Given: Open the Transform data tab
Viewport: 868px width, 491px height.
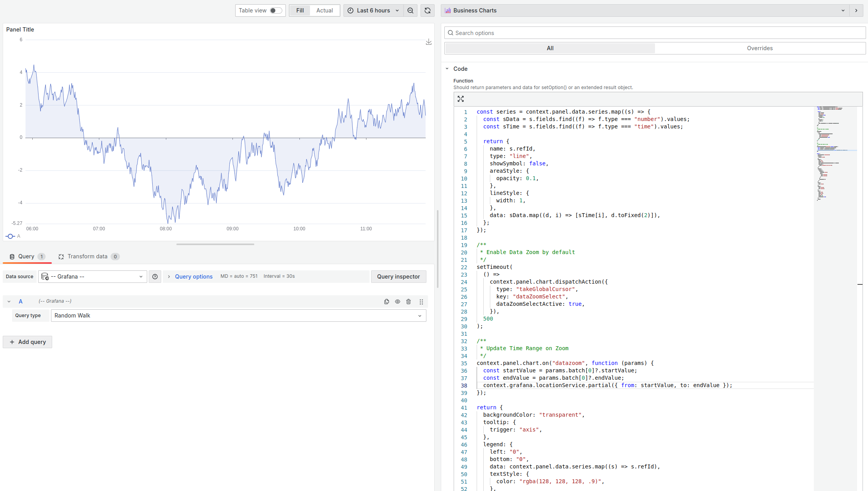Looking at the screenshot, I should click(88, 256).
